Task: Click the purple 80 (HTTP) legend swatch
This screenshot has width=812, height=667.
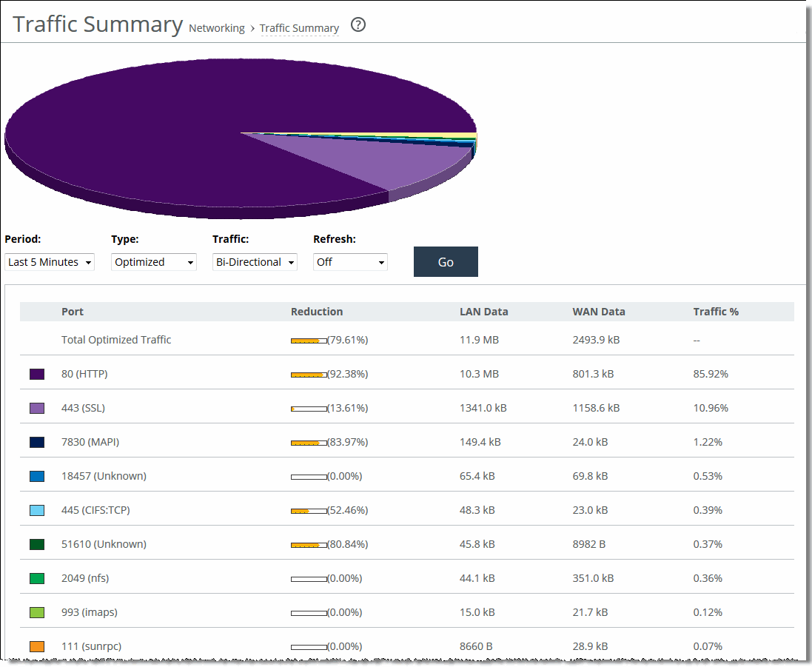Action: 36,374
